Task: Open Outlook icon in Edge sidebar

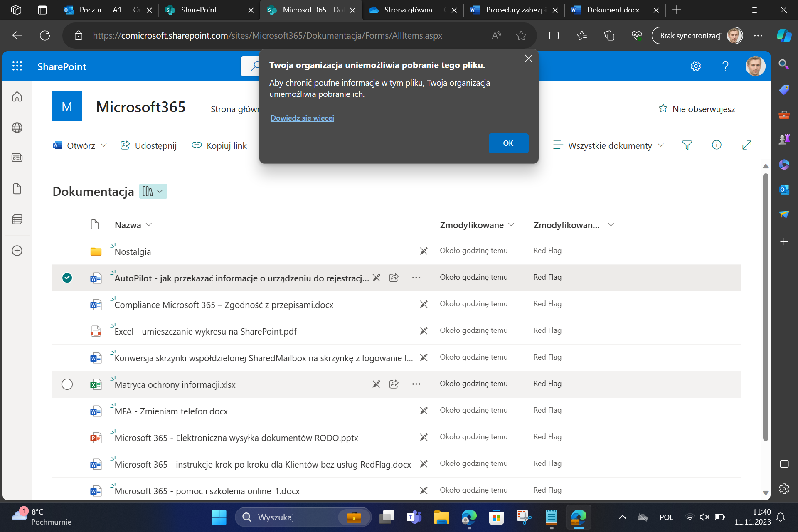Action: (x=784, y=190)
